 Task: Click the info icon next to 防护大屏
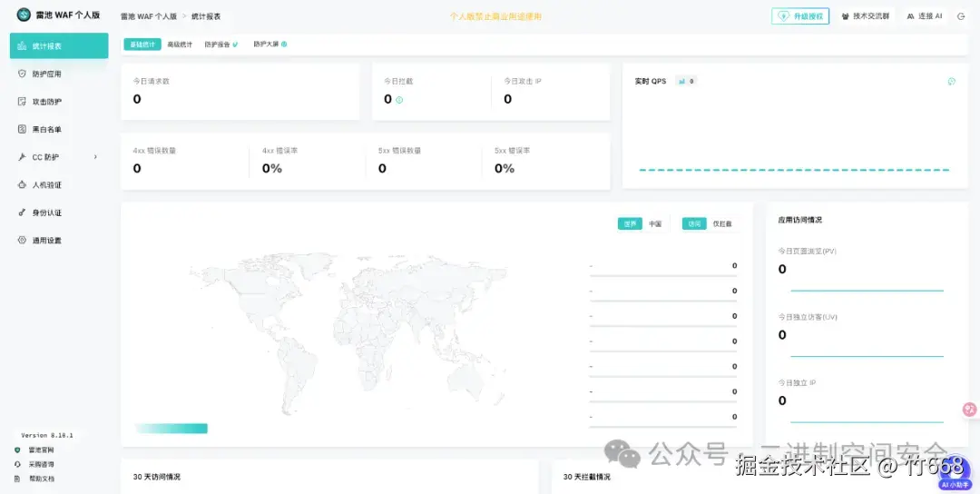coord(284,44)
